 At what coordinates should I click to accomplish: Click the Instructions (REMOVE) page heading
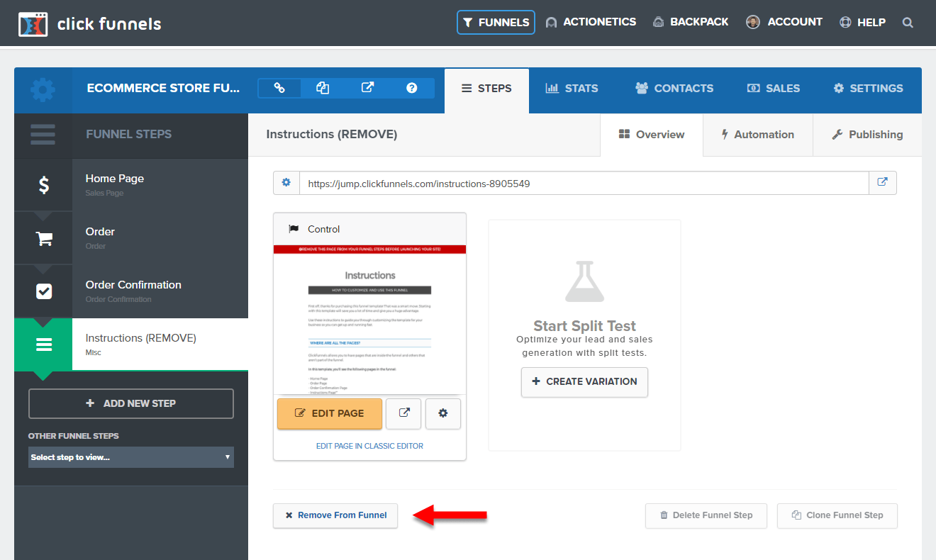pos(331,134)
